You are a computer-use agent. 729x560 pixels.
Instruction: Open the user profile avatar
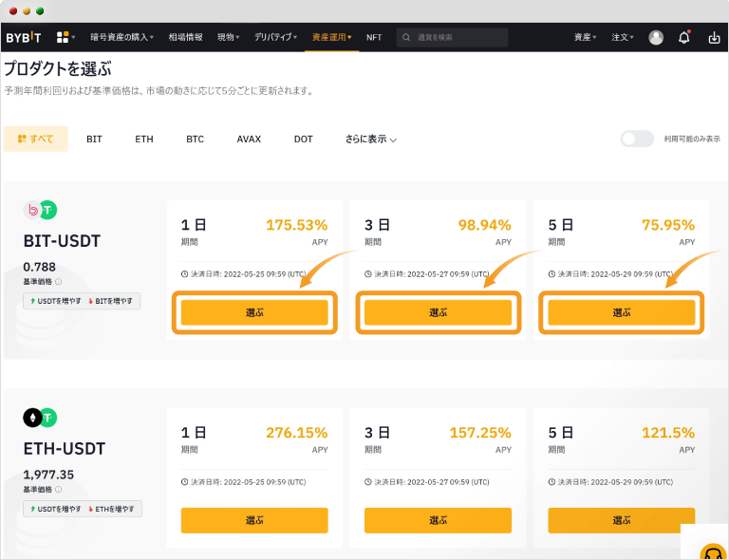click(x=656, y=37)
